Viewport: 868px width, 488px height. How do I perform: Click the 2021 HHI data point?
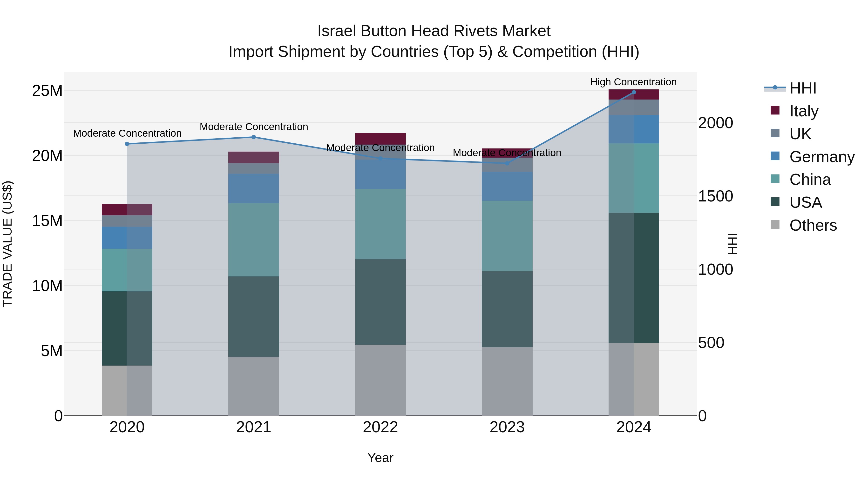[x=254, y=137]
